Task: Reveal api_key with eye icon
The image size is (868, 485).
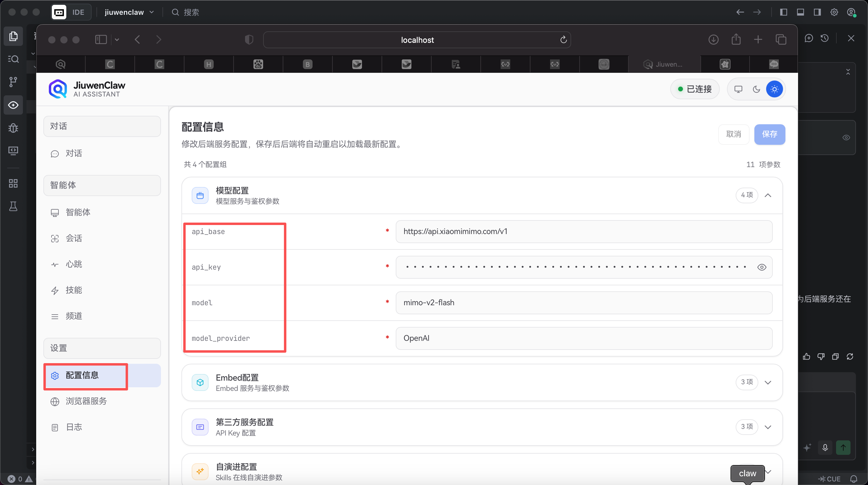Action: pyautogui.click(x=762, y=267)
